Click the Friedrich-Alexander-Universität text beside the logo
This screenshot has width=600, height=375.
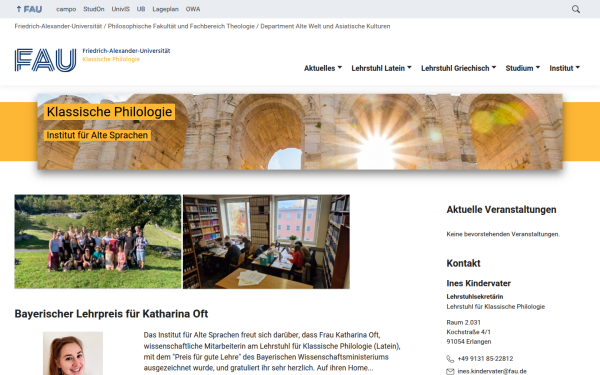click(126, 51)
